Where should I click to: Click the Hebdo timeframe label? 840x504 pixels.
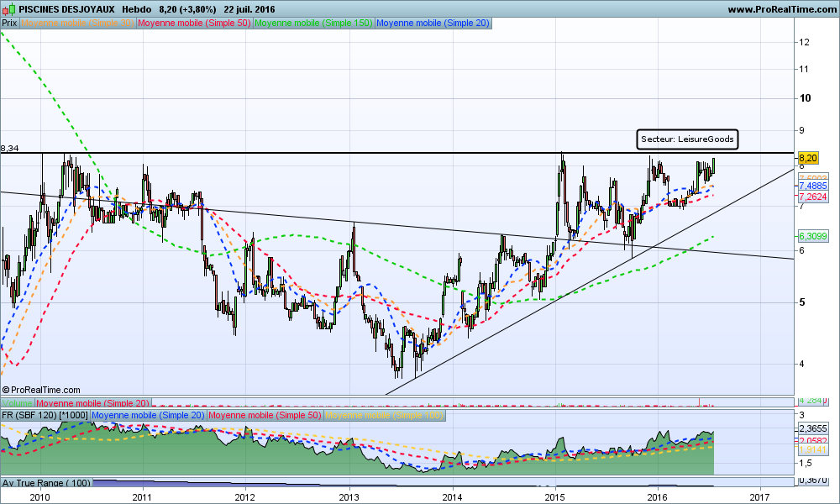coord(136,9)
